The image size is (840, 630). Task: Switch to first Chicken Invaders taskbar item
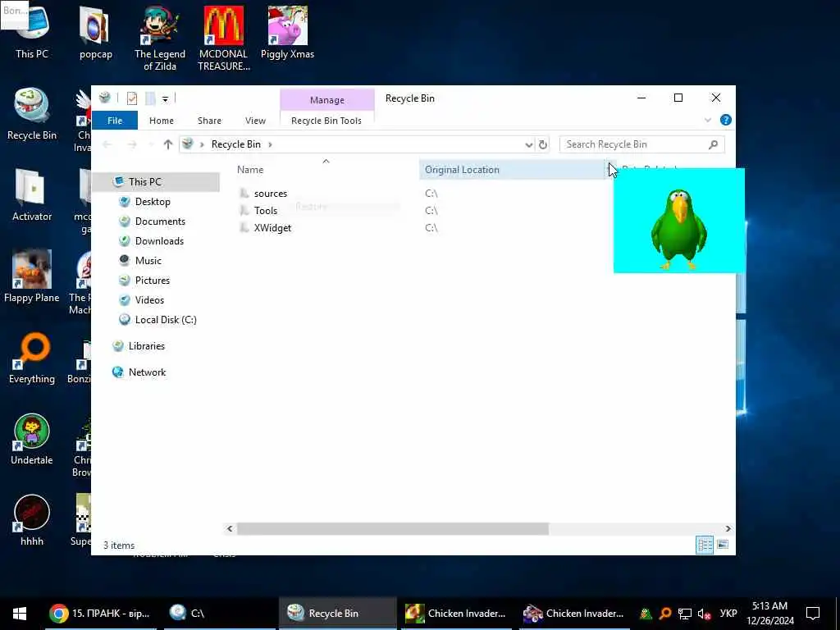click(456, 614)
